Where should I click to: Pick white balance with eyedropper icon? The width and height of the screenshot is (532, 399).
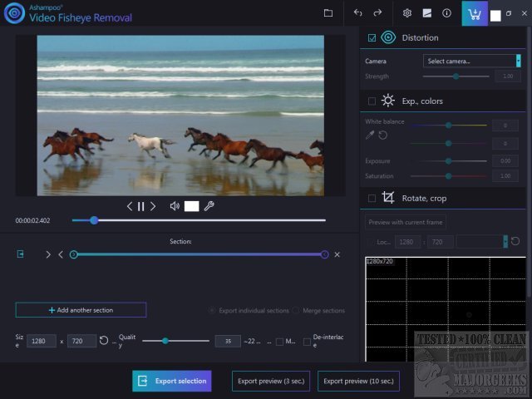(370, 135)
